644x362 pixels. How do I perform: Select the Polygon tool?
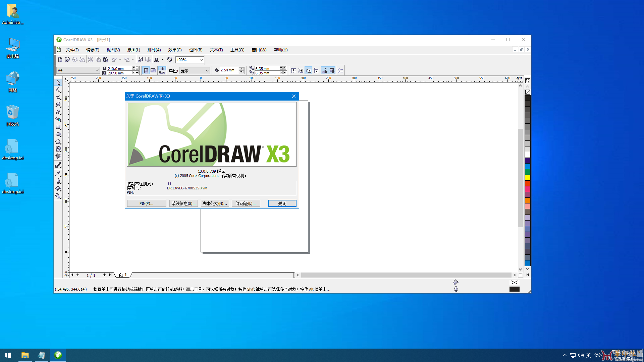click(58, 142)
